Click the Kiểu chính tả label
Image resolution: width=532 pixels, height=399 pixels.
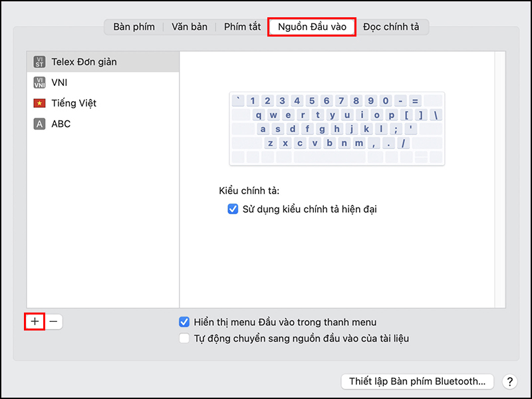(x=249, y=191)
